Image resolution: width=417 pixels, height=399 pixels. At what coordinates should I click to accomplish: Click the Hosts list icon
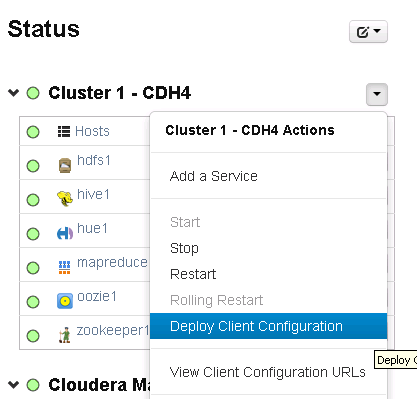64,131
